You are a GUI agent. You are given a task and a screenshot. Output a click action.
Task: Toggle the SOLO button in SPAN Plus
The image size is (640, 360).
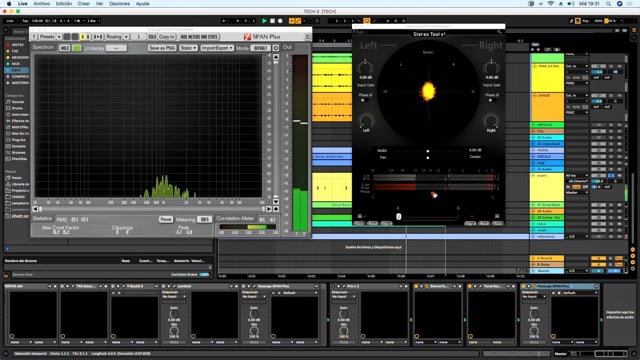(152, 37)
